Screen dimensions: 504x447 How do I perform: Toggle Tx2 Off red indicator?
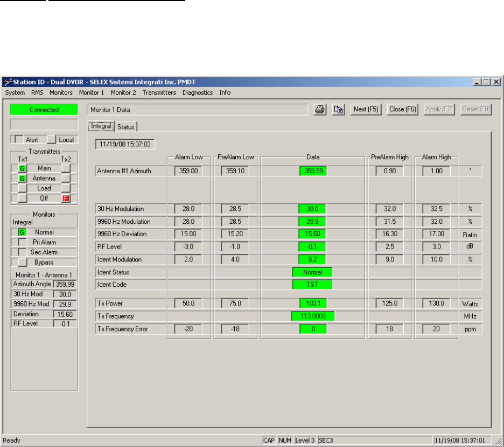coord(66,198)
